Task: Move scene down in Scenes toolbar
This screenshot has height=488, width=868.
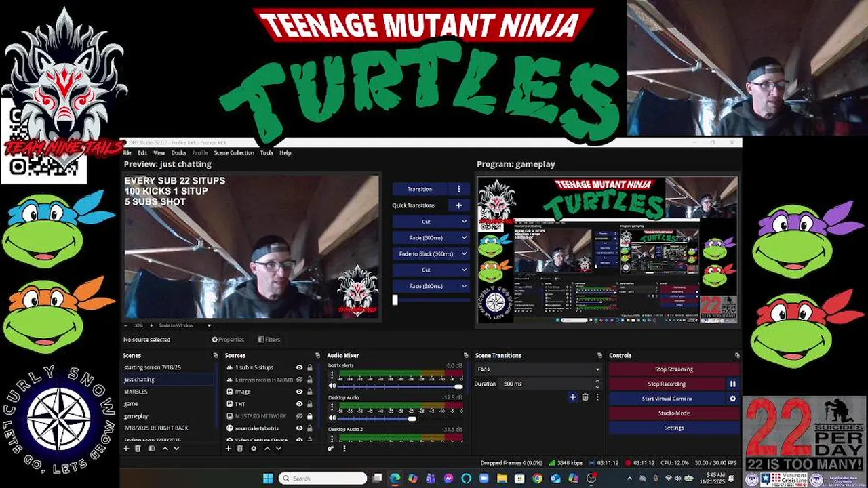Action: (176, 449)
